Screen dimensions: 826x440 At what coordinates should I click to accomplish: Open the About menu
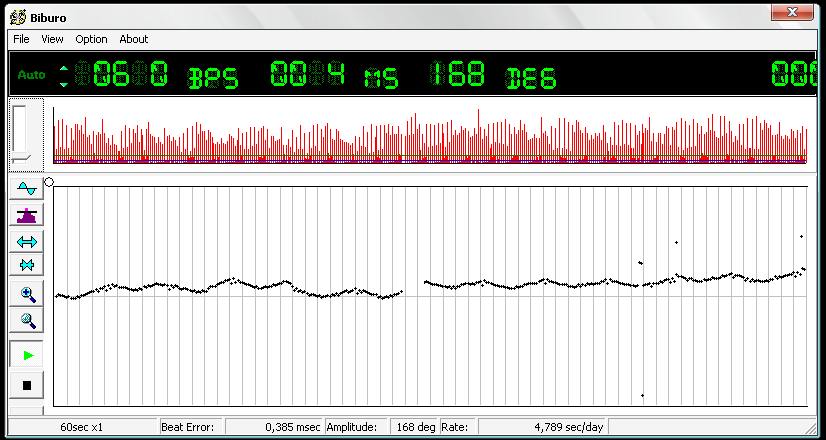pyautogui.click(x=133, y=39)
